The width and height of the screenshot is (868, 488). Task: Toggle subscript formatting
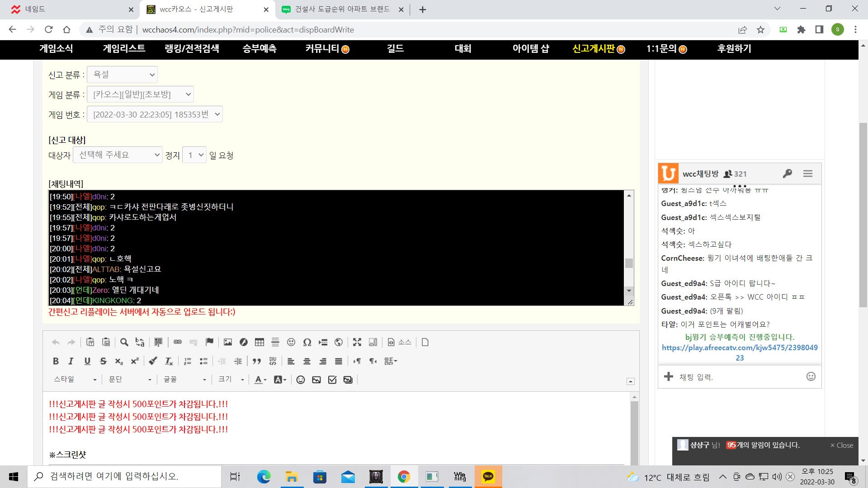coord(119,361)
